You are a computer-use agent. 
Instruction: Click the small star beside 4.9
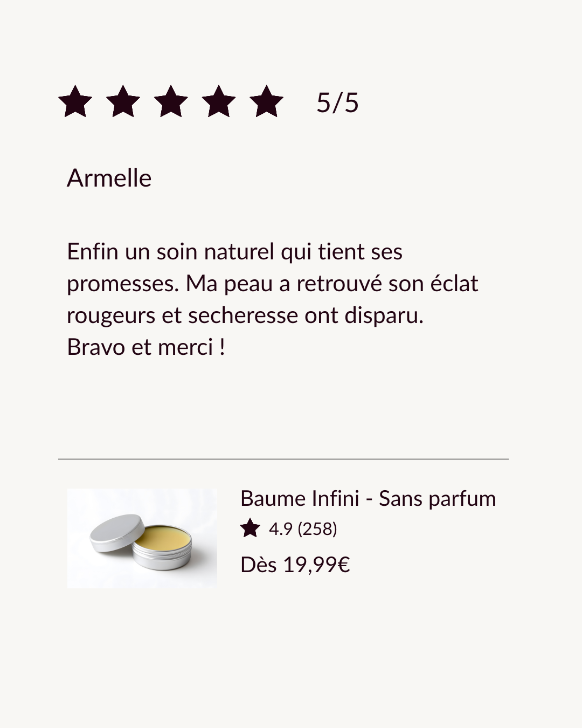pyautogui.click(x=250, y=528)
